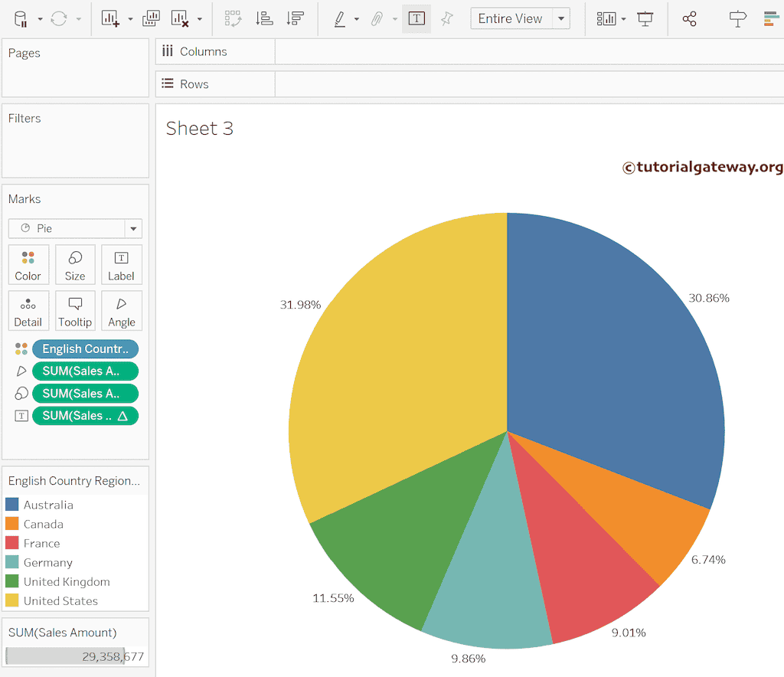Click the Clear Sheet icon
The width and height of the screenshot is (784, 677).
click(x=179, y=18)
